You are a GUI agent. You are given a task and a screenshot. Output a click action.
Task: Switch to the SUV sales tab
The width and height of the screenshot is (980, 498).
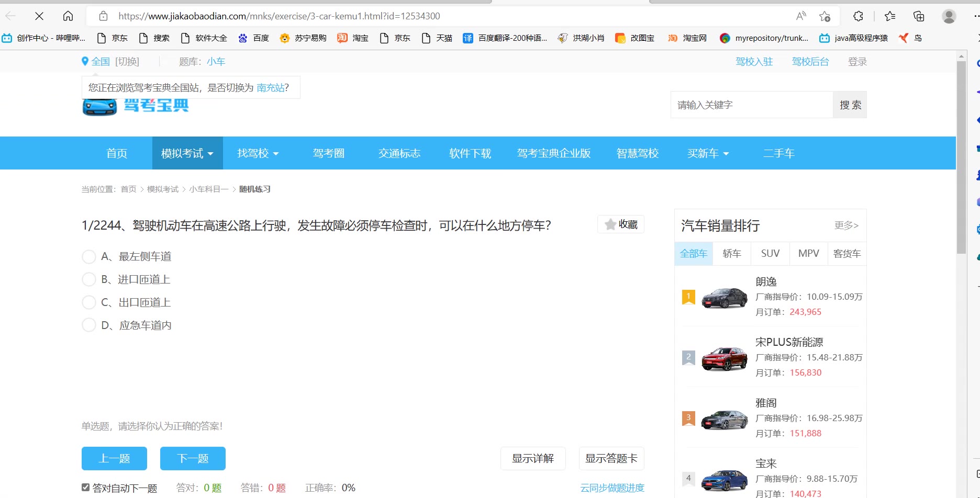tap(770, 254)
